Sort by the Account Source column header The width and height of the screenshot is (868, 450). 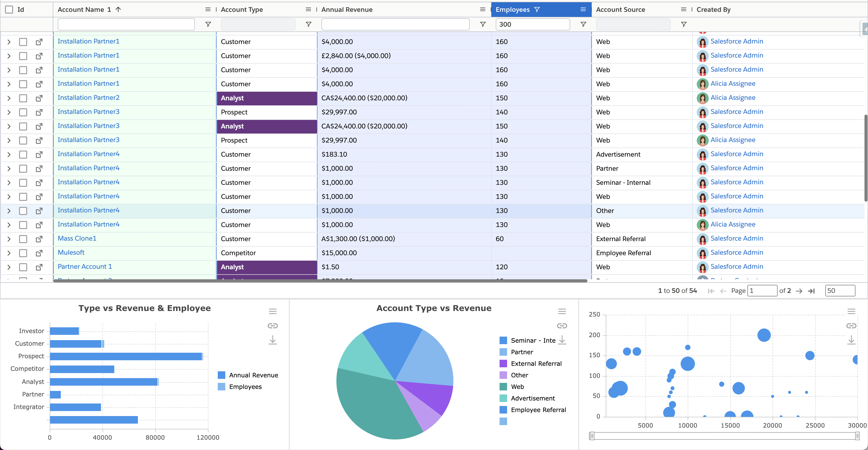pyautogui.click(x=620, y=10)
